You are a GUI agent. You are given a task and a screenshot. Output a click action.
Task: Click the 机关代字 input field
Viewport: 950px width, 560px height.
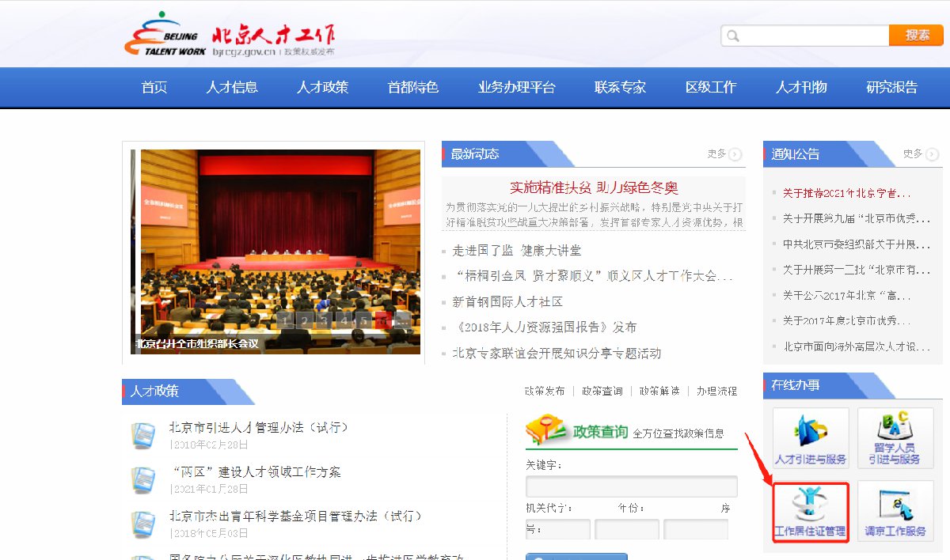[558, 529]
